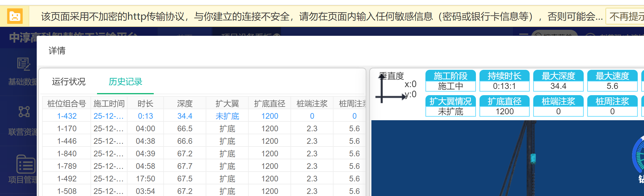Click the drill rig sensor marker
The height and width of the screenshot is (196, 644).
pos(533,159)
